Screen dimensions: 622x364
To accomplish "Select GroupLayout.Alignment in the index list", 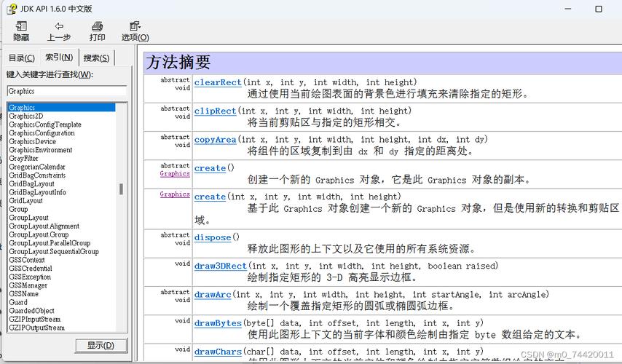I will click(x=44, y=226).
